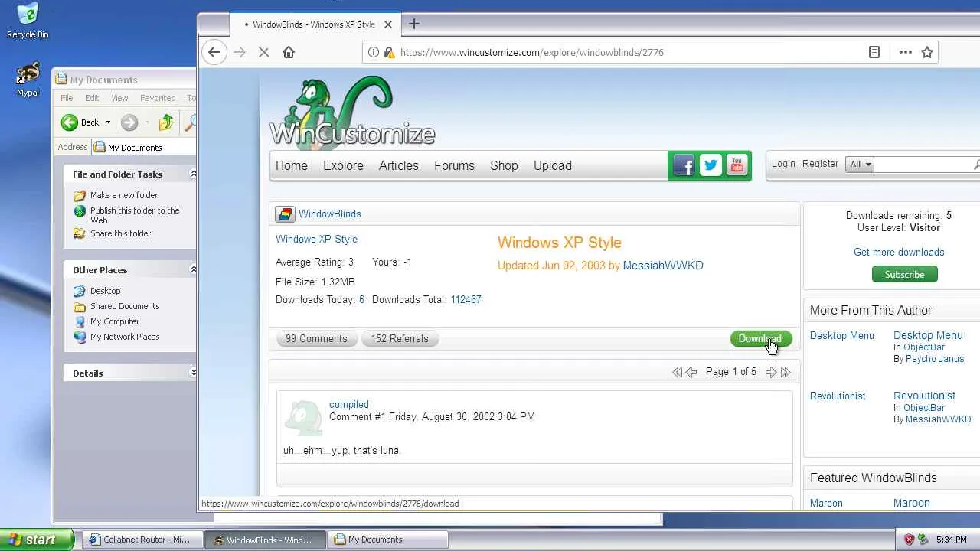Viewport: 980px width, 551px height.
Task: Click the Login link
Action: [x=783, y=164]
